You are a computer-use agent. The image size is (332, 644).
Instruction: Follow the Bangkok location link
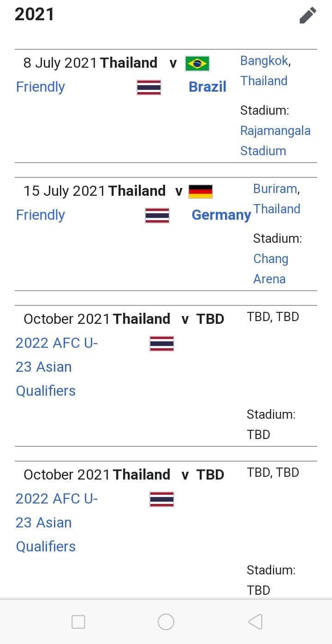tap(265, 61)
